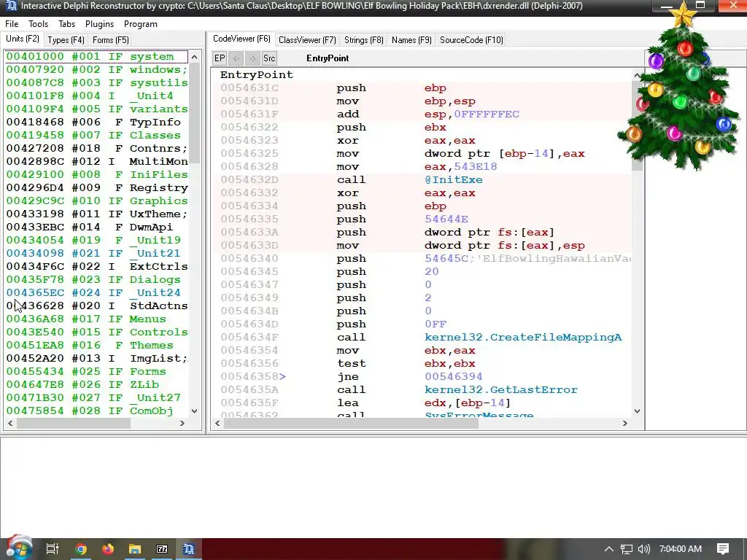Select the system unit row
The image size is (747, 560).
[x=96, y=57]
